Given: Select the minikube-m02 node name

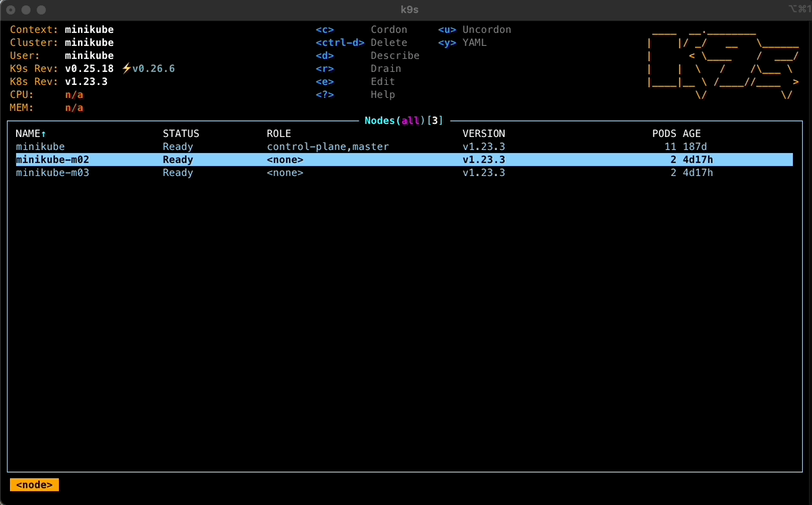Looking at the screenshot, I should point(52,160).
